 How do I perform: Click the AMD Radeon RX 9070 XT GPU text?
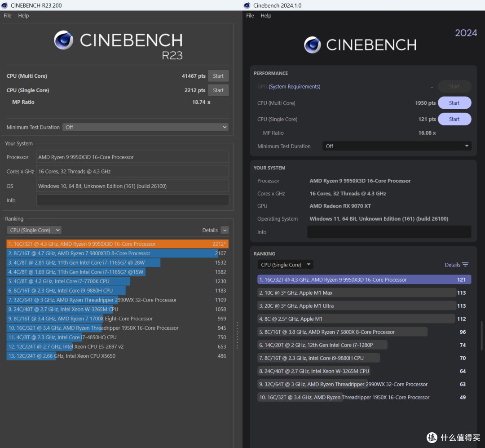pos(340,206)
